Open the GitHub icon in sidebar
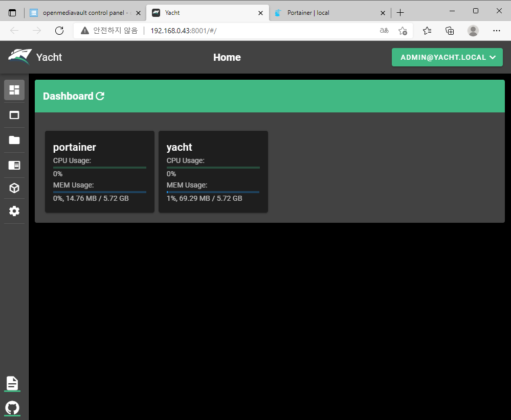This screenshot has height=420, width=511. click(x=12, y=408)
